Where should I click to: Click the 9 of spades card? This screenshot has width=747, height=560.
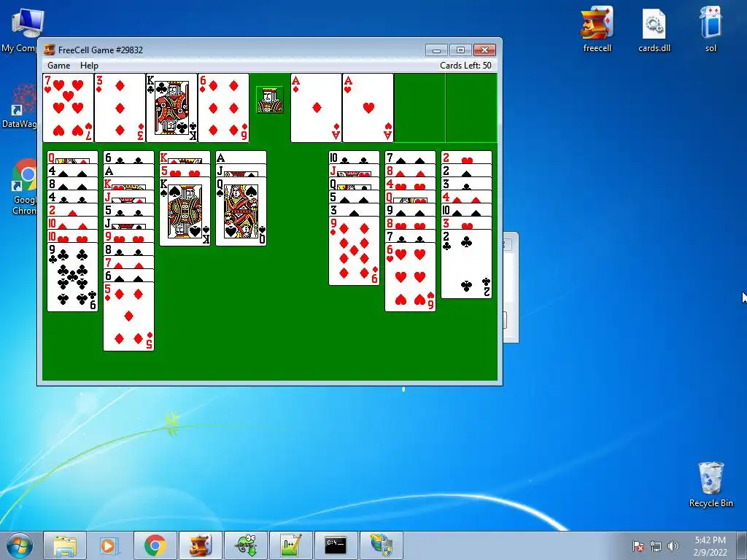click(410, 210)
